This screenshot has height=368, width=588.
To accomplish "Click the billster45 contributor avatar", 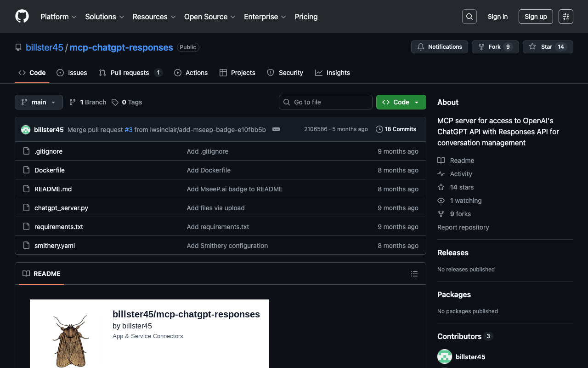I will click(x=444, y=357).
